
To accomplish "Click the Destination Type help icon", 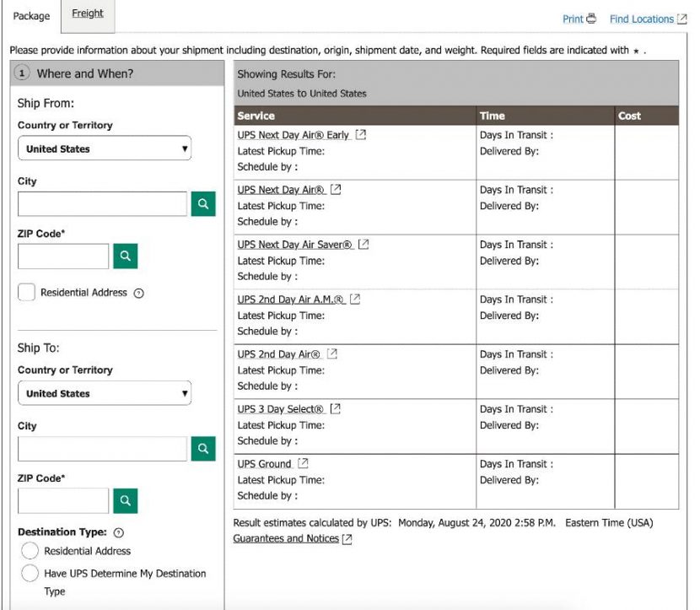I will (x=118, y=533).
